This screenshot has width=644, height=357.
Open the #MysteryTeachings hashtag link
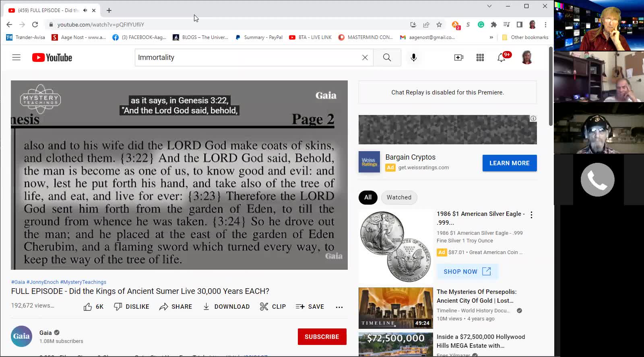[83, 282]
